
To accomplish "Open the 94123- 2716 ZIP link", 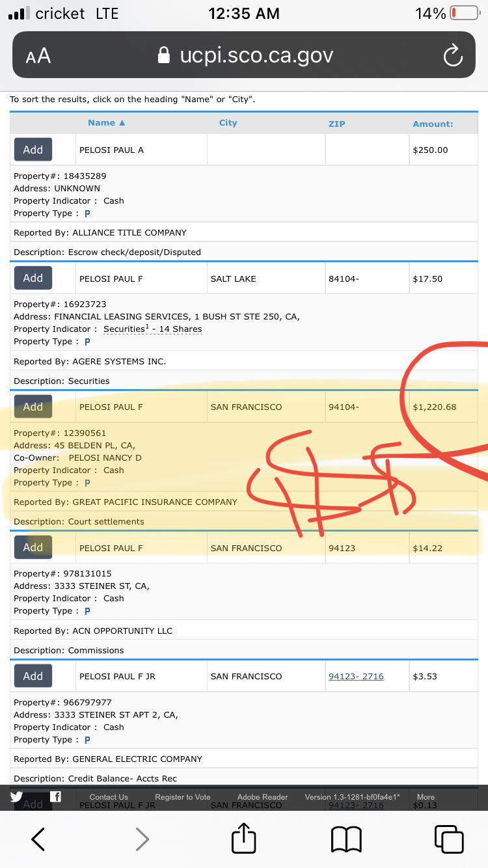I will [x=356, y=676].
